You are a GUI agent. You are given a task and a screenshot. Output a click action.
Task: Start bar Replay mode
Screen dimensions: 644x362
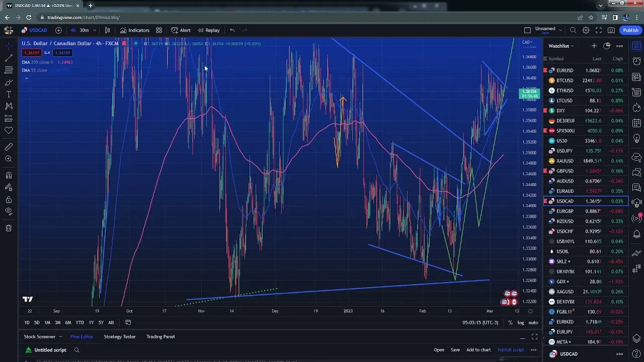coord(209,30)
